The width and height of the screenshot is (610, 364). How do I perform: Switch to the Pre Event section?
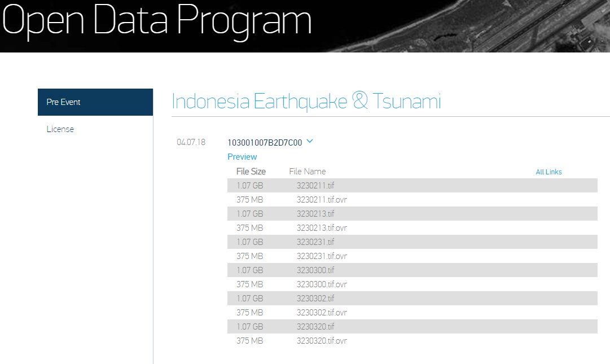(63, 102)
